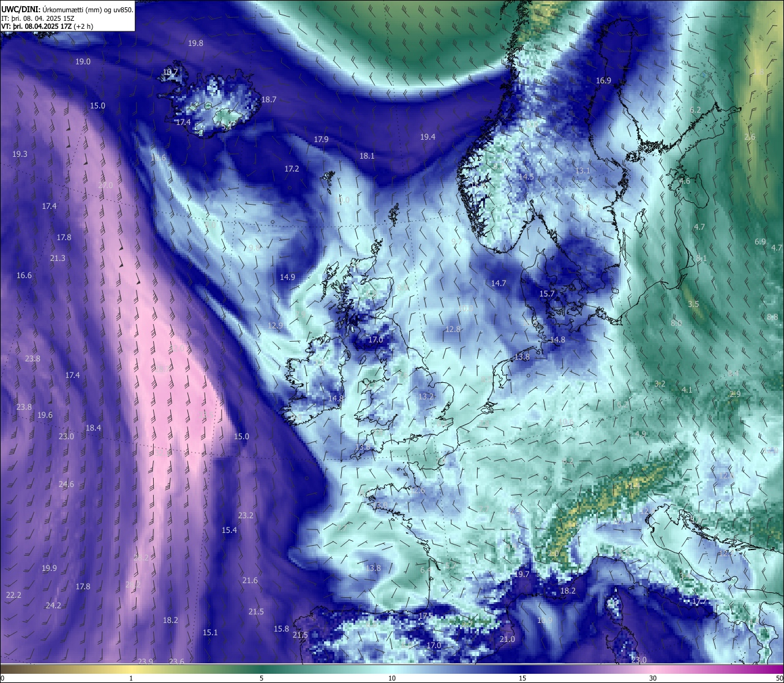Screen dimensions: 784x683
Task: Click the map value 15.4
Action: pos(229,530)
